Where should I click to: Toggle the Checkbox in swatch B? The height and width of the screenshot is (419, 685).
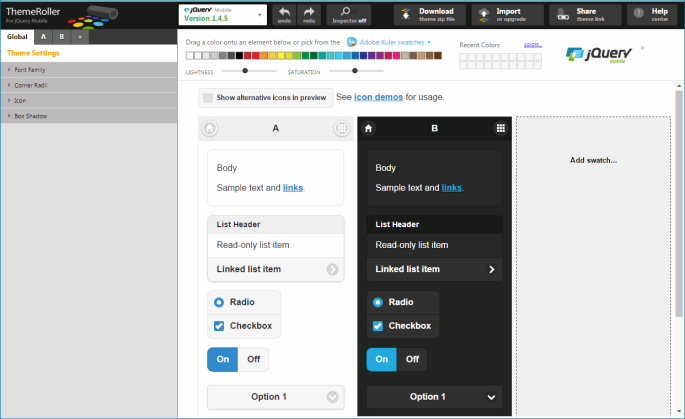click(x=403, y=326)
